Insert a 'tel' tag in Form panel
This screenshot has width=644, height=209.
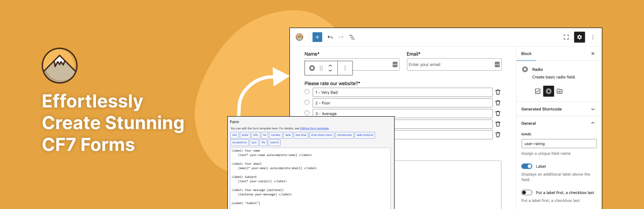tap(264, 135)
